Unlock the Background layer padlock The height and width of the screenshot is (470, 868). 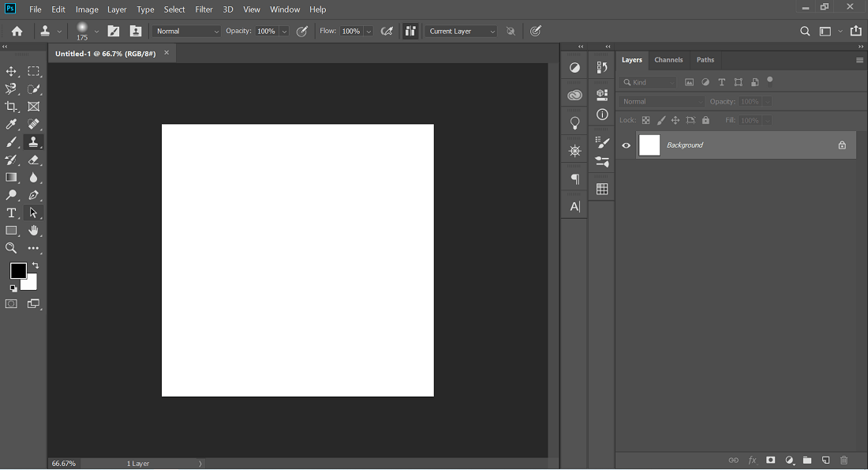coord(841,145)
